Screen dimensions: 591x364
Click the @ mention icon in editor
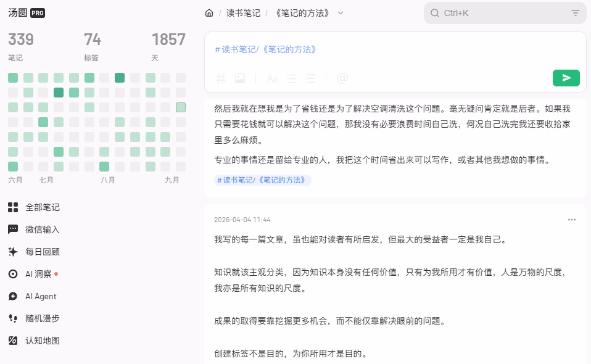point(342,78)
